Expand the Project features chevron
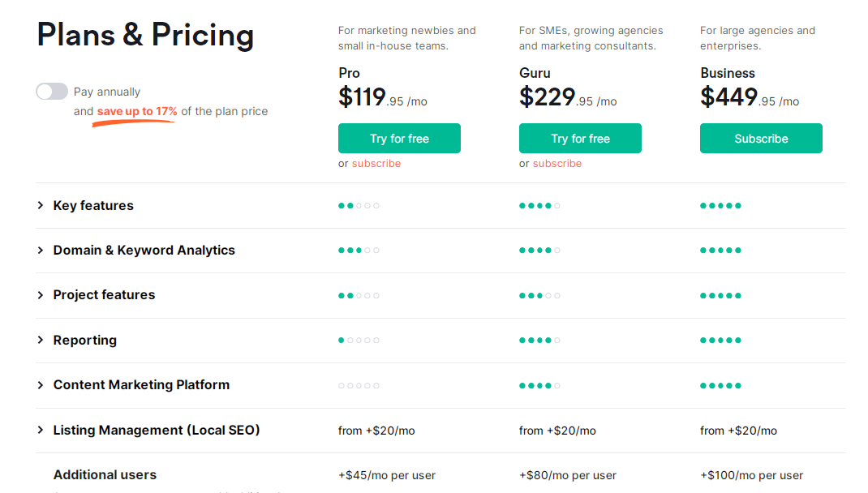 click(40, 295)
